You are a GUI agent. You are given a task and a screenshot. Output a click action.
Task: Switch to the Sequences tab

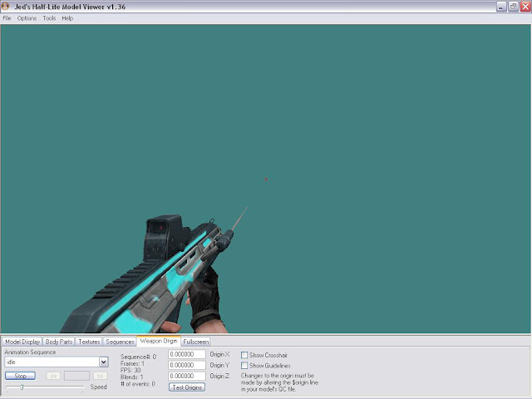click(120, 342)
